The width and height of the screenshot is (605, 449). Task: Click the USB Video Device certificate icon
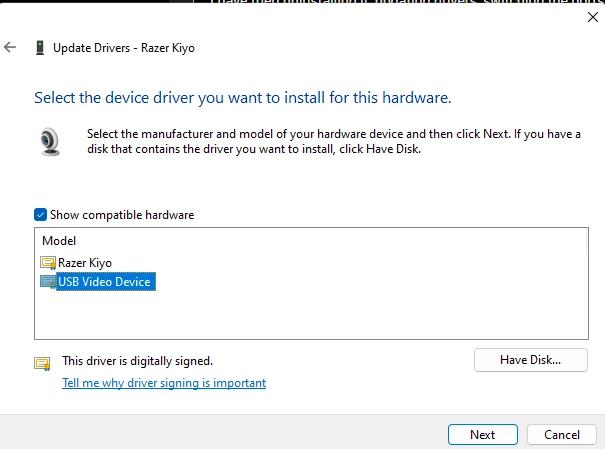pyautogui.click(x=48, y=282)
